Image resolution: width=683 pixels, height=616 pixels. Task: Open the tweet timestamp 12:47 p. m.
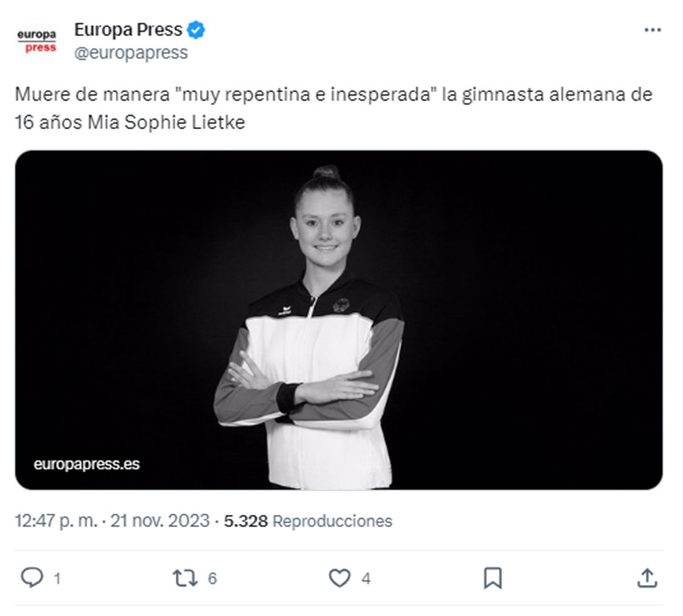click(56, 520)
